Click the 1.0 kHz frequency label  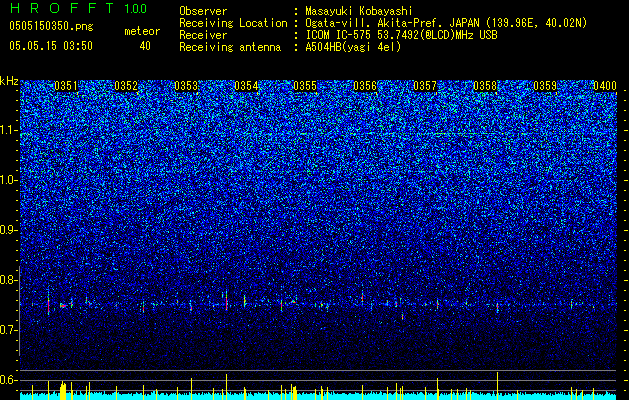9,181
